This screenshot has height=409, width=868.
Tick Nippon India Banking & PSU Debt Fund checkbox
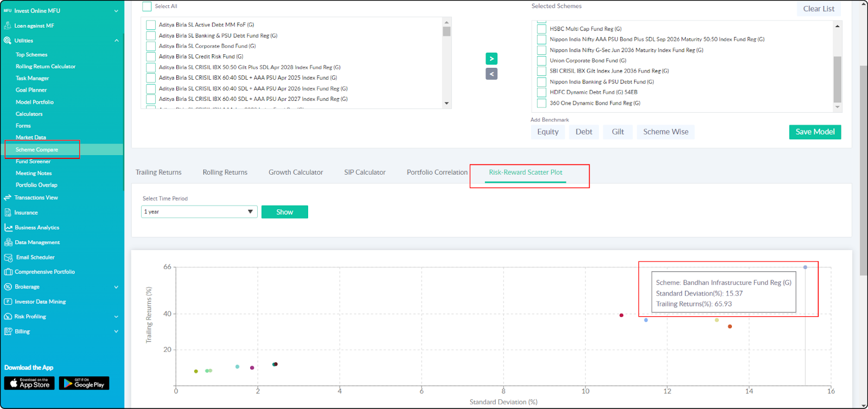click(541, 82)
